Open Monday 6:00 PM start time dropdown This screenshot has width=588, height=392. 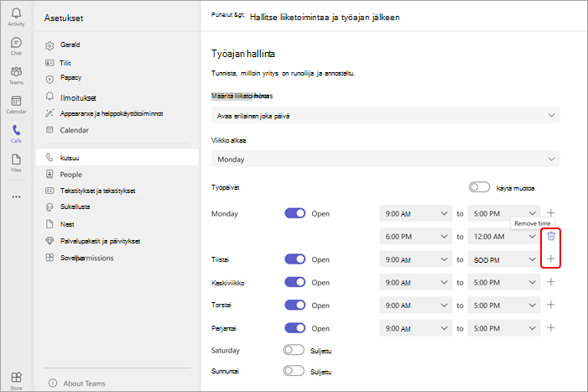tap(416, 237)
